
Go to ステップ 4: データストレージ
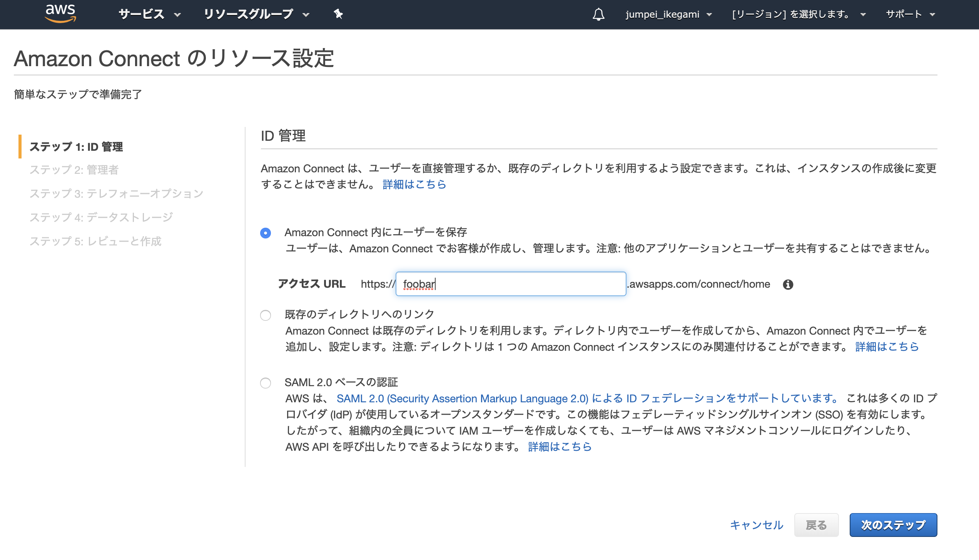coord(101,217)
